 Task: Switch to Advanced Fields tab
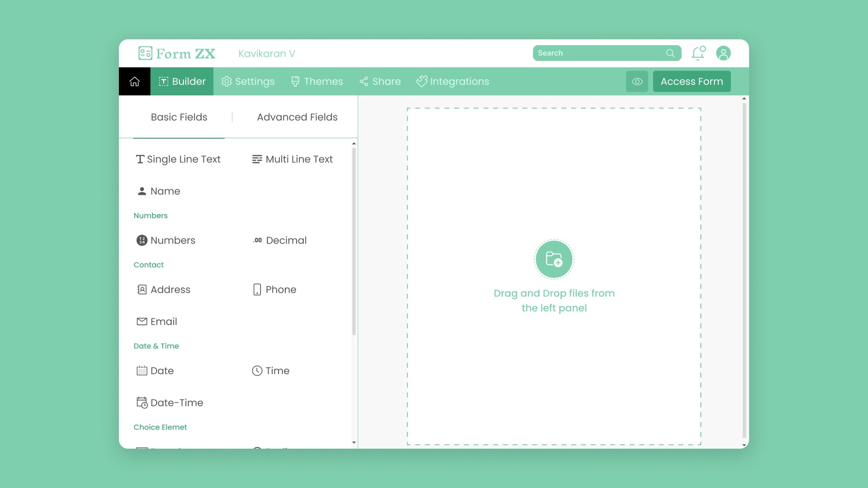coord(297,117)
